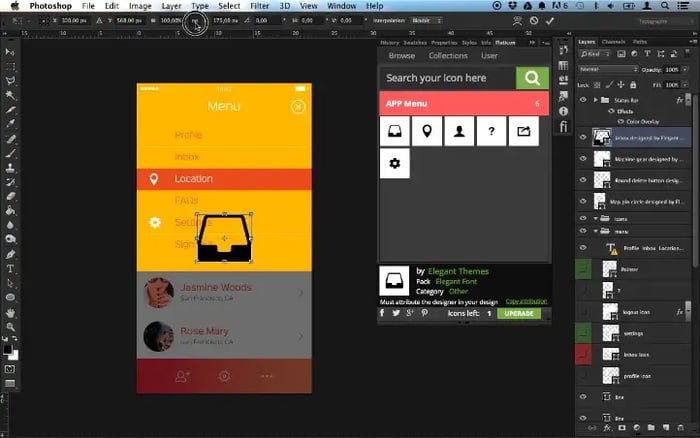Pick the Type tool in the toolbar
The height and width of the screenshot is (438, 700).
[x=10, y=268]
